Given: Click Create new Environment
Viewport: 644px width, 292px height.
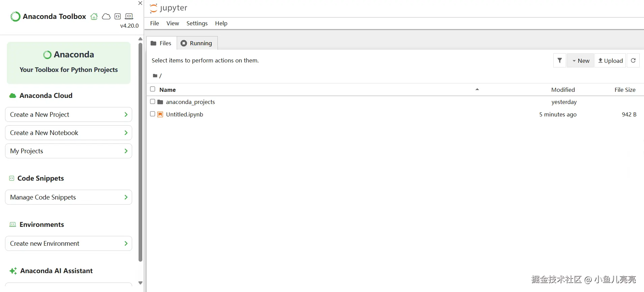Looking at the screenshot, I should tap(68, 243).
